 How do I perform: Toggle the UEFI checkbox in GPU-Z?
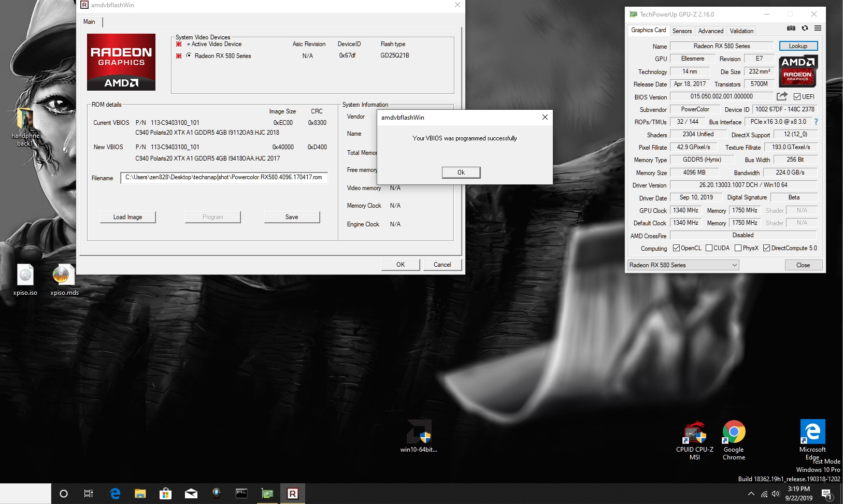tap(797, 97)
